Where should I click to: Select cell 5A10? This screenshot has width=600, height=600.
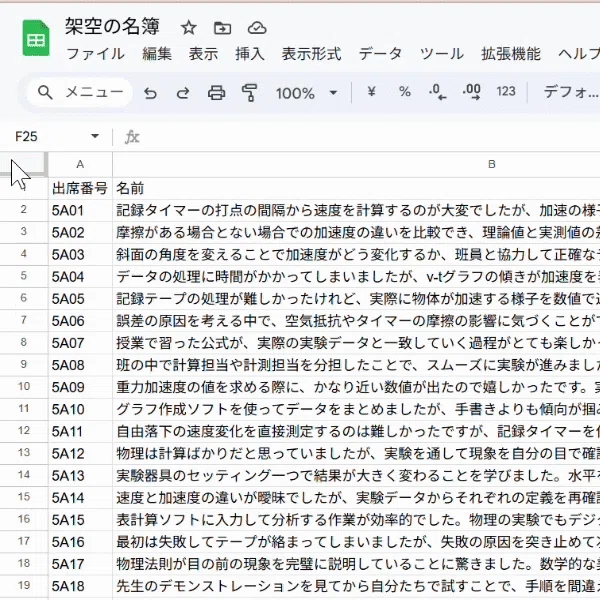[80, 409]
